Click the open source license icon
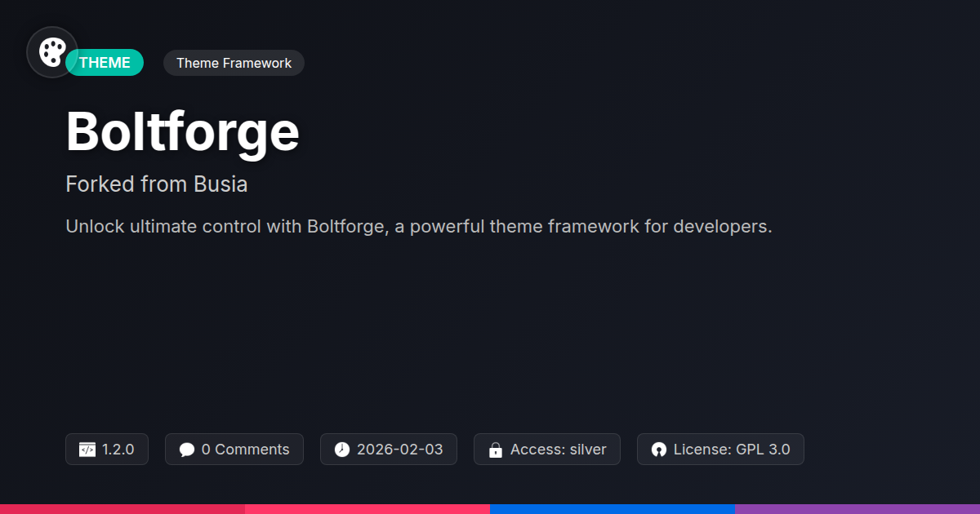 tap(659, 450)
